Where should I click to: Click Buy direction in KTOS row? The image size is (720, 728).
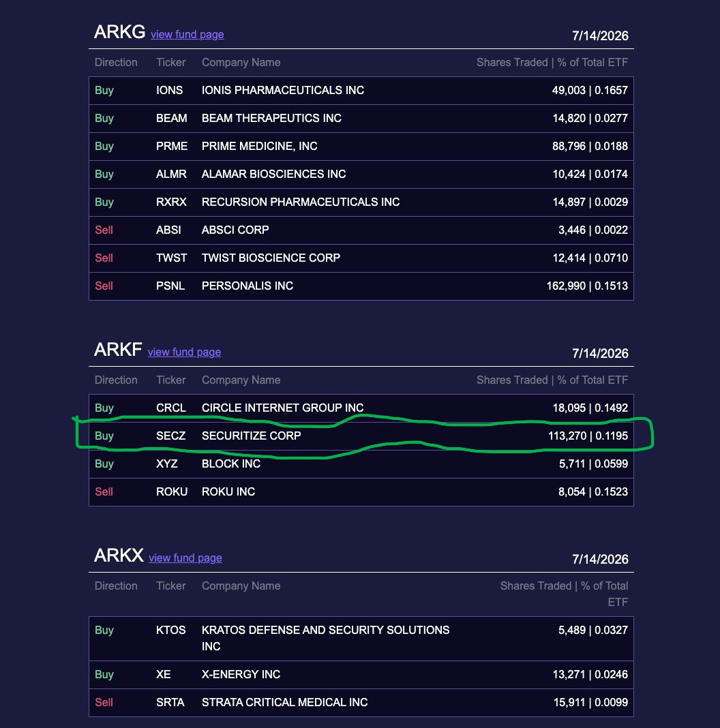click(x=104, y=630)
